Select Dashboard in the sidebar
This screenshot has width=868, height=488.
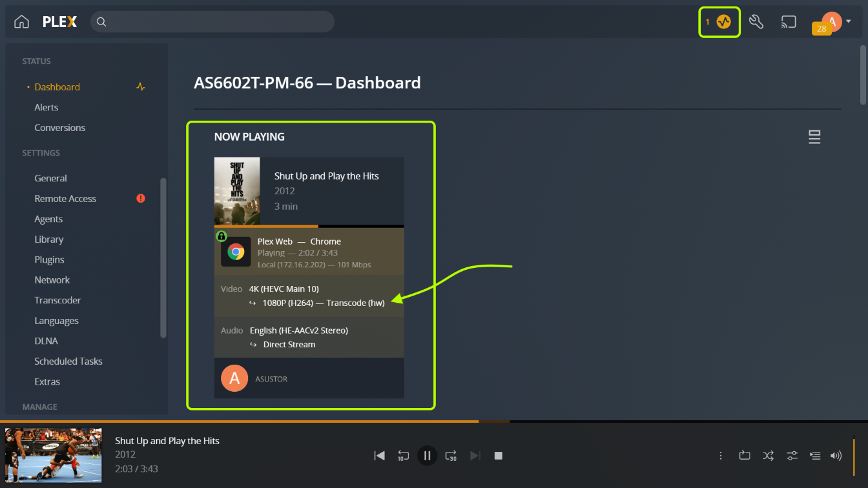point(57,87)
